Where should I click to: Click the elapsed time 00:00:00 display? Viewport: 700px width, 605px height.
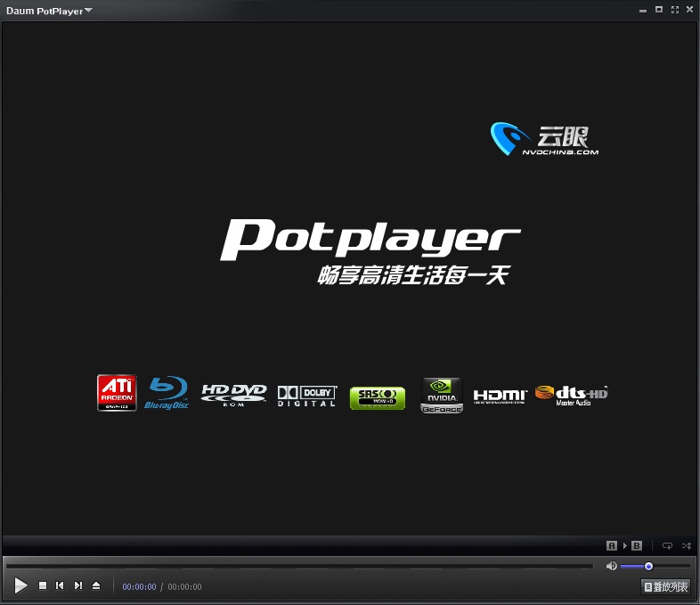tap(139, 586)
